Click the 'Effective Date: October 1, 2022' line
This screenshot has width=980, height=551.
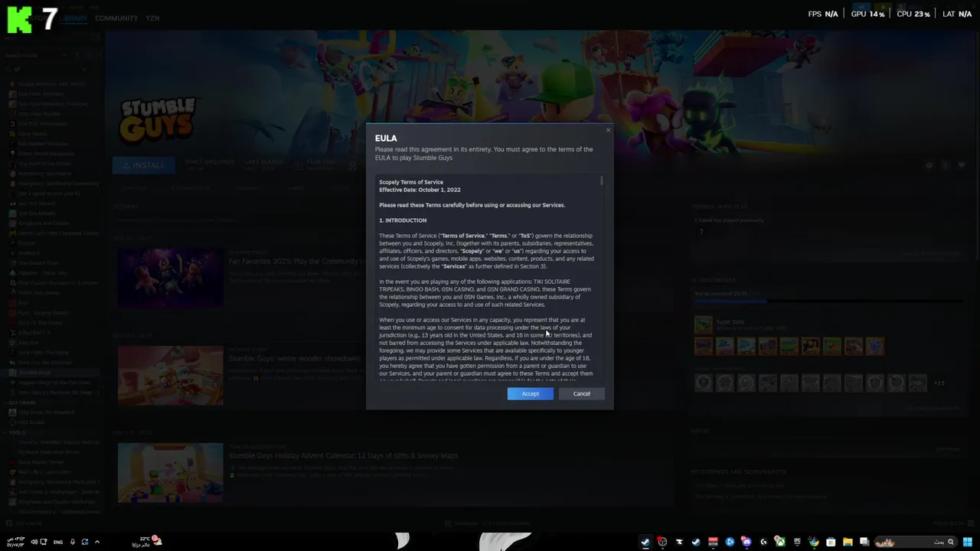point(420,190)
